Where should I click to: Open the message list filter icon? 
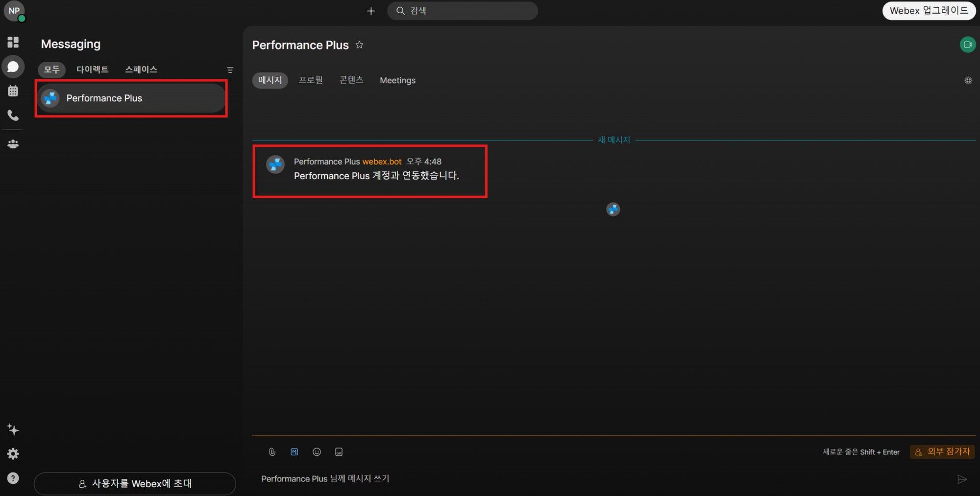(230, 70)
